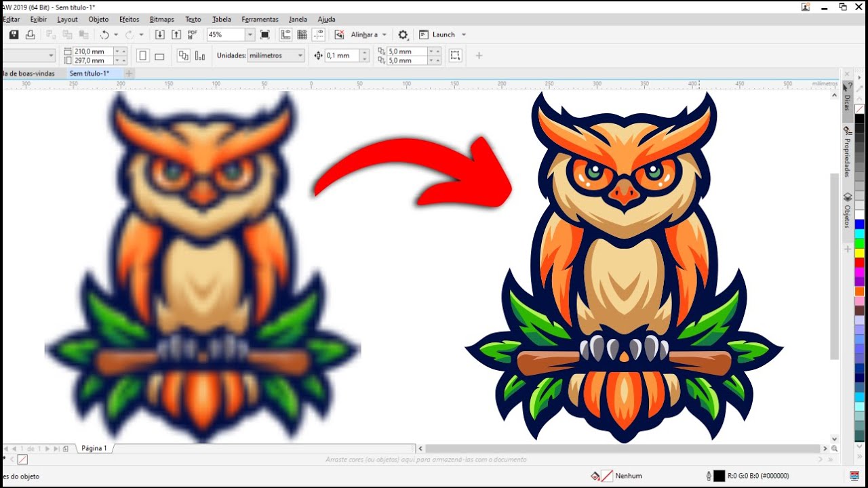Image resolution: width=868 pixels, height=488 pixels.
Task: Open the Bitmaps menu
Action: (x=161, y=20)
